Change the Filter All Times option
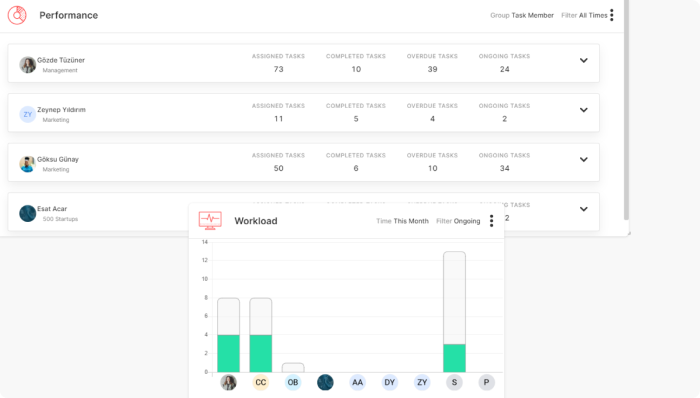700x398 pixels. tap(584, 15)
